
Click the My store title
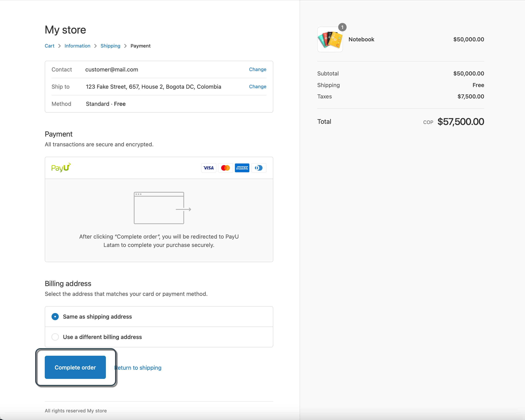point(65,30)
